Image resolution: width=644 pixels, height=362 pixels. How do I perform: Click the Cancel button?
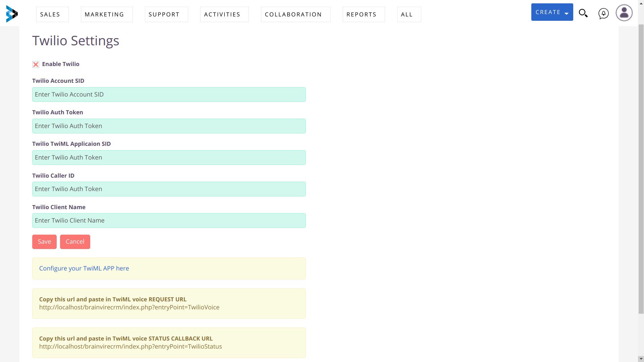pos(75,241)
